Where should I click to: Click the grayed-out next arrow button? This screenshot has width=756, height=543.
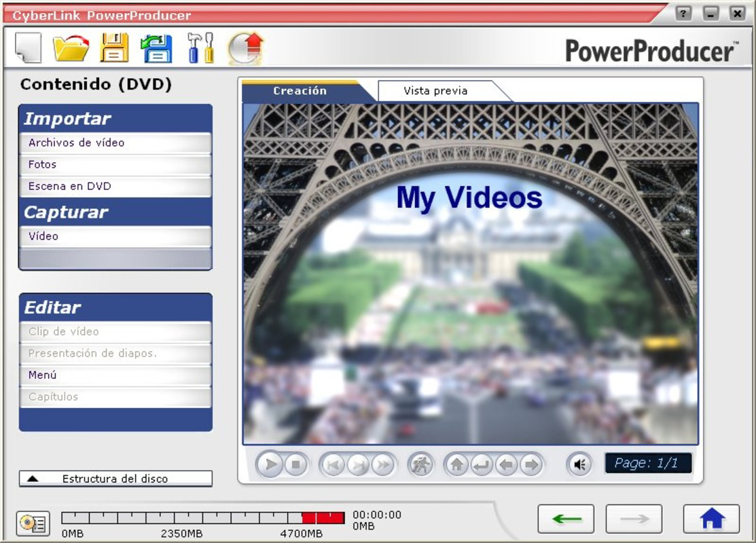point(634,519)
